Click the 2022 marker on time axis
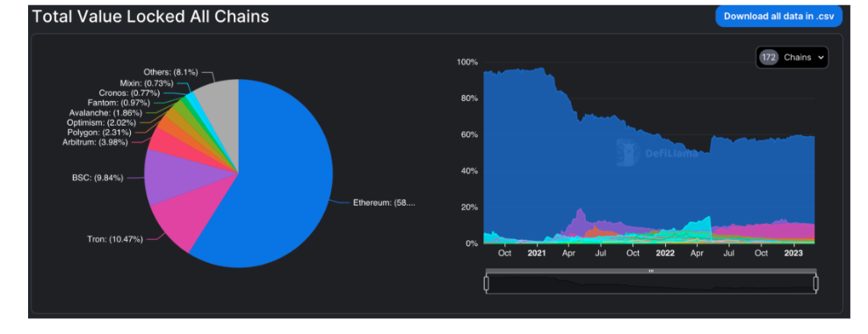The image size is (868, 334). coord(665,253)
